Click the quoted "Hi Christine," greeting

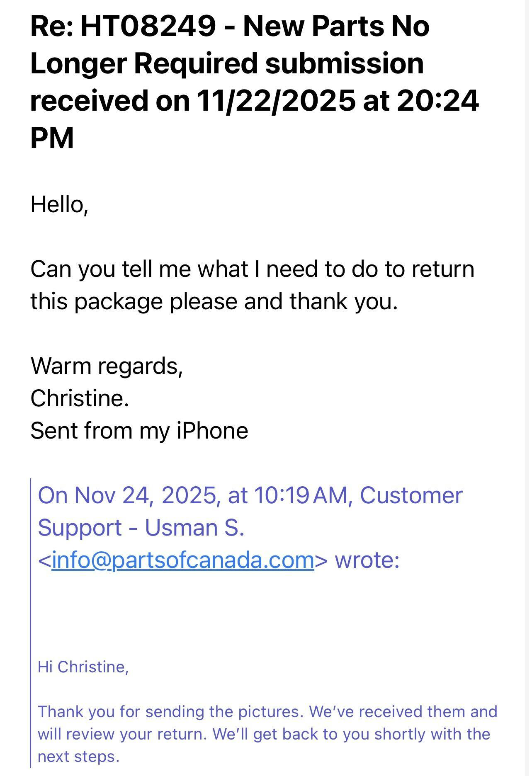coord(83,667)
